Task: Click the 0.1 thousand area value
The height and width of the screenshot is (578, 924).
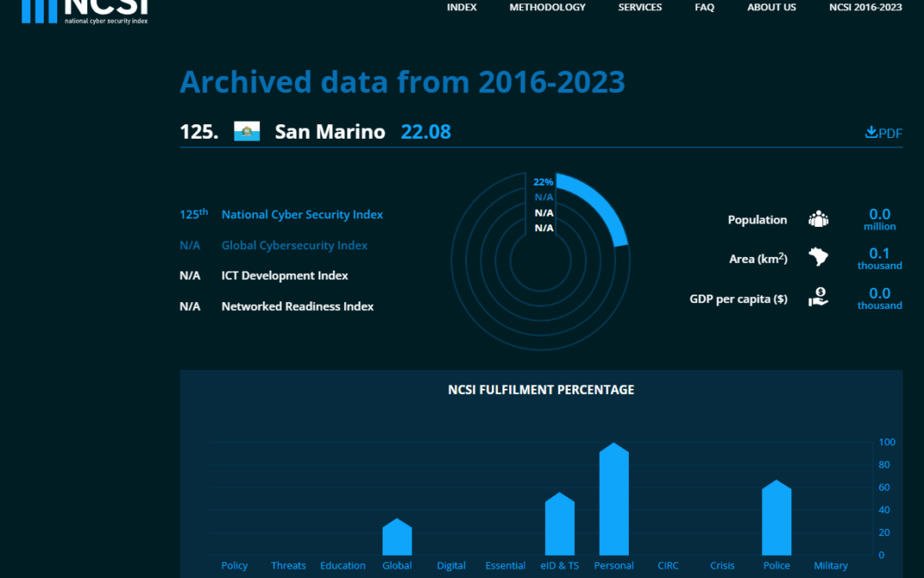Action: click(x=880, y=259)
